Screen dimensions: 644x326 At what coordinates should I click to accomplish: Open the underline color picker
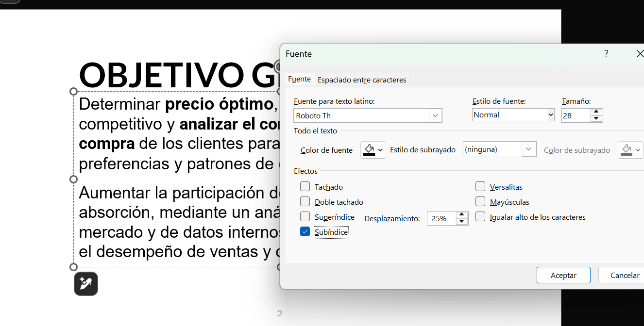click(x=630, y=150)
